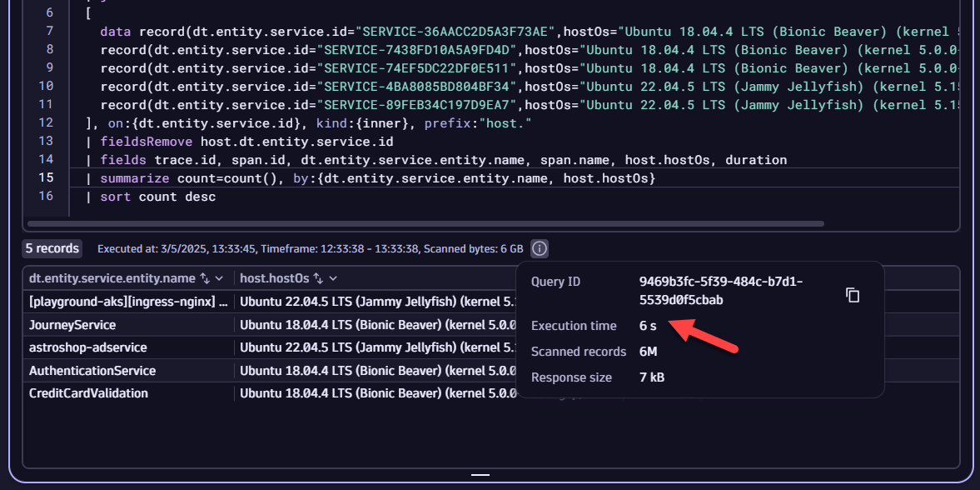Image resolution: width=980 pixels, height=490 pixels.
Task: Sort the host.hostOs column using its sort arrows
Action: pyautogui.click(x=318, y=277)
